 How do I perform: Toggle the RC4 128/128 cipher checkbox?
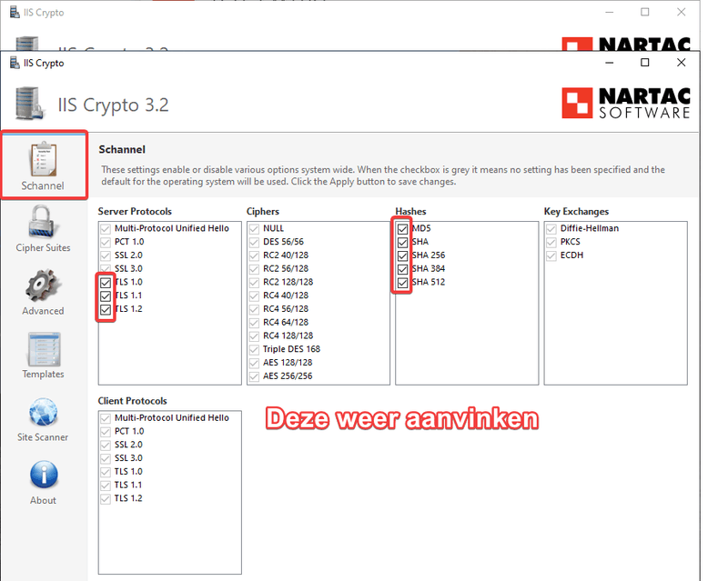point(254,336)
